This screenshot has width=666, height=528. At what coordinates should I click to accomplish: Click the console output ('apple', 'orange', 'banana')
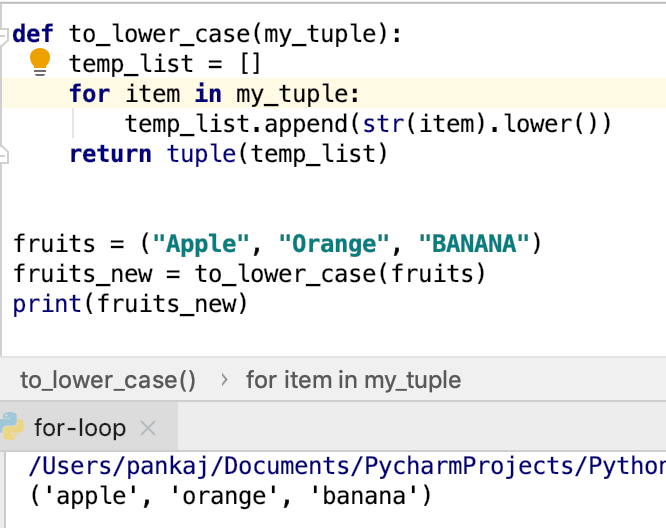pyautogui.click(x=231, y=496)
